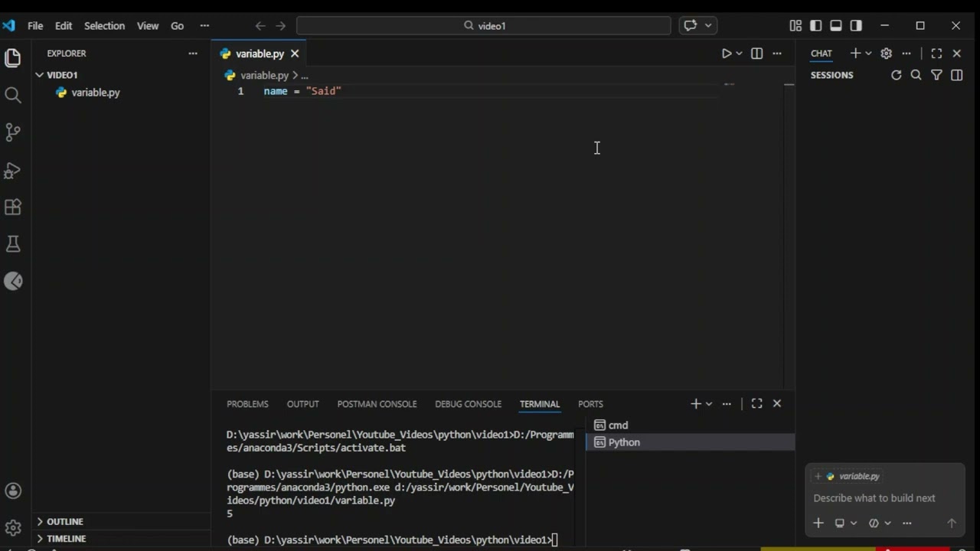The height and width of the screenshot is (551, 980).
Task: Show more menu items ellipsis
Action: tap(204, 25)
